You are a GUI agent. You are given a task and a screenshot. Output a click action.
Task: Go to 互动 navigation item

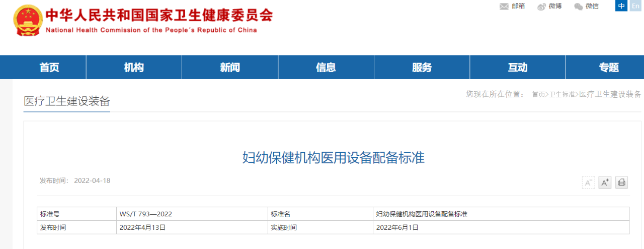pyautogui.click(x=518, y=68)
